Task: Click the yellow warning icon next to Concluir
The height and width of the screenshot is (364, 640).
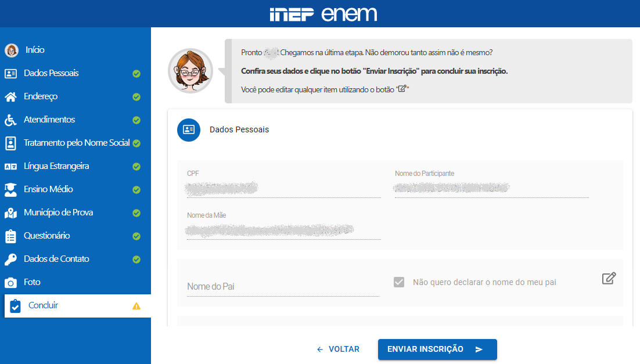Action: (136, 306)
